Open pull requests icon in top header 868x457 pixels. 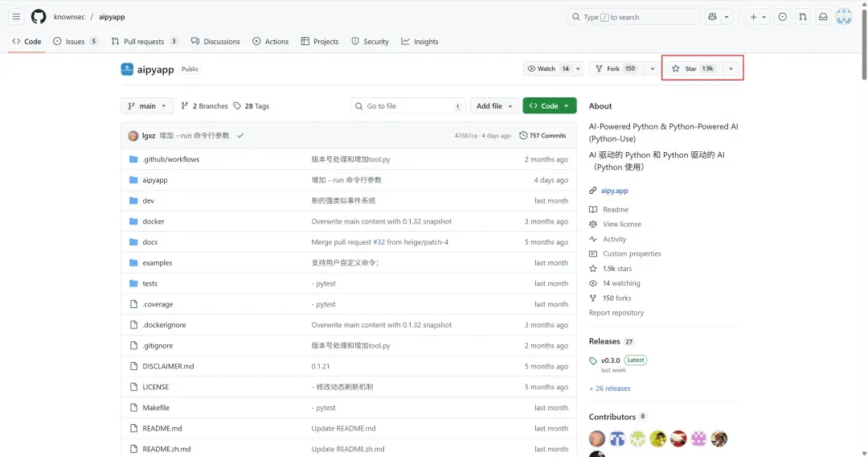pyautogui.click(x=803, y=17)
